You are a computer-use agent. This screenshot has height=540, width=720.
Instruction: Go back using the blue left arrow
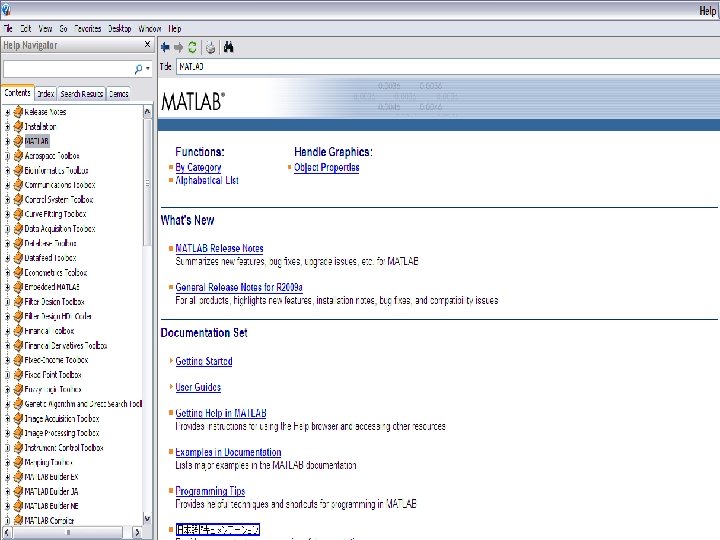(166, 47)
